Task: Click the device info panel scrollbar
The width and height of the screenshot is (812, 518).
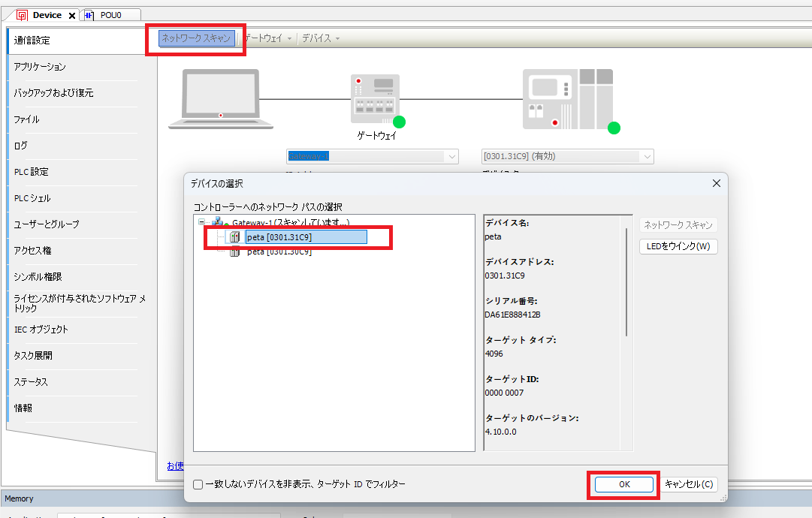Action: 626,282
